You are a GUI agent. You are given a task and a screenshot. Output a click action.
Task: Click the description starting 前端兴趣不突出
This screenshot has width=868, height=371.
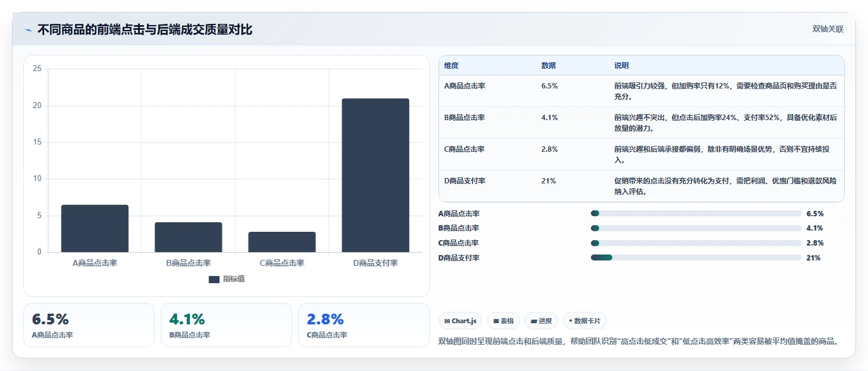(725, 122)
